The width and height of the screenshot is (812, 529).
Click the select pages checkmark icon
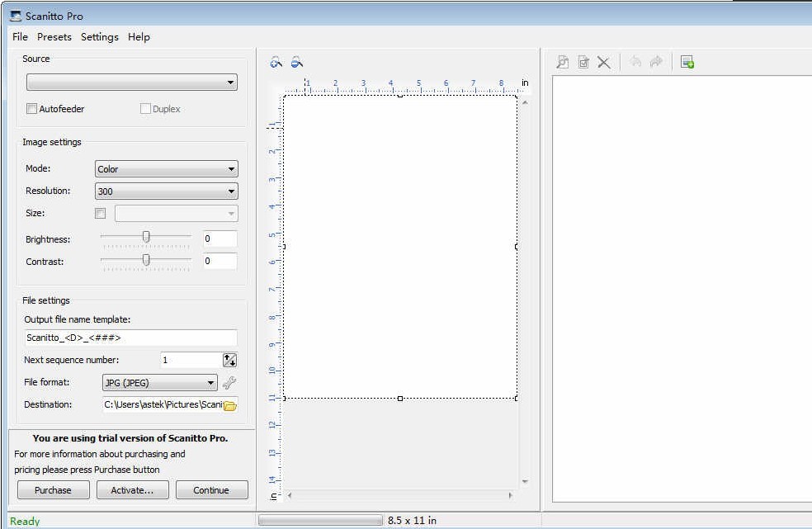[583, 62]
